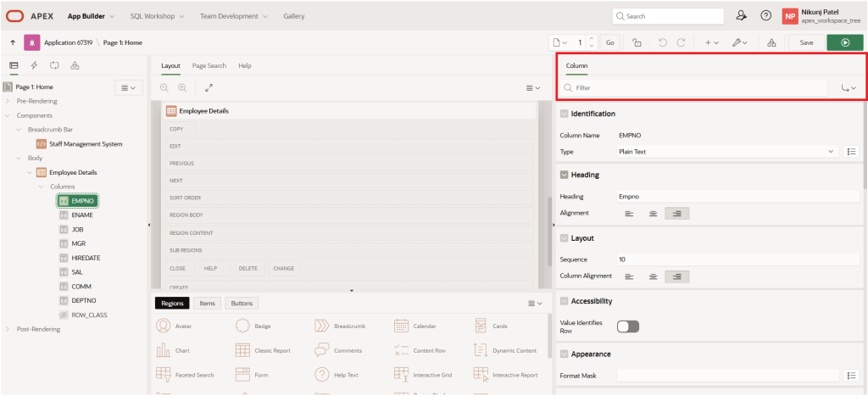Viewport: 868px width, 396px height.
Task: Select left Column Alignment option
Action: (x=629, y=276)
